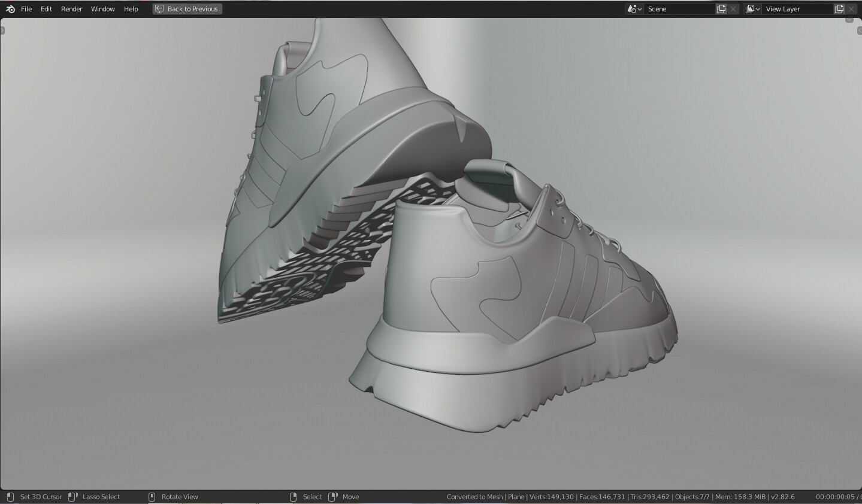Open the Render menu

pos(71,9)
